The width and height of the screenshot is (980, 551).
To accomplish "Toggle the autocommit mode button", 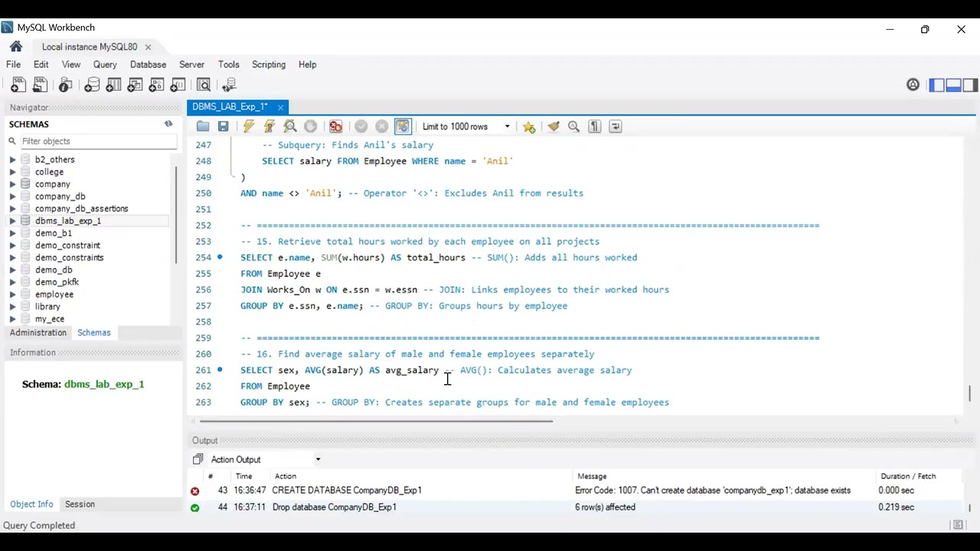I will pos(403,126).
